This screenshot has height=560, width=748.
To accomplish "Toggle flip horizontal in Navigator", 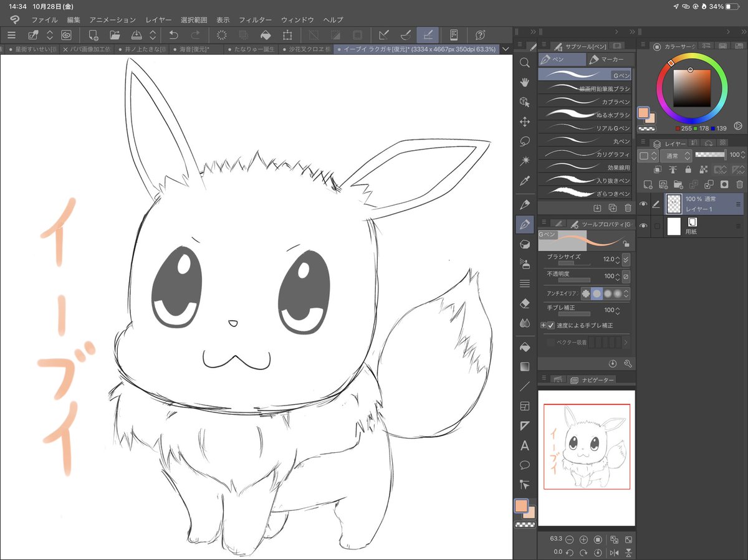I will (x=614, y=553).
